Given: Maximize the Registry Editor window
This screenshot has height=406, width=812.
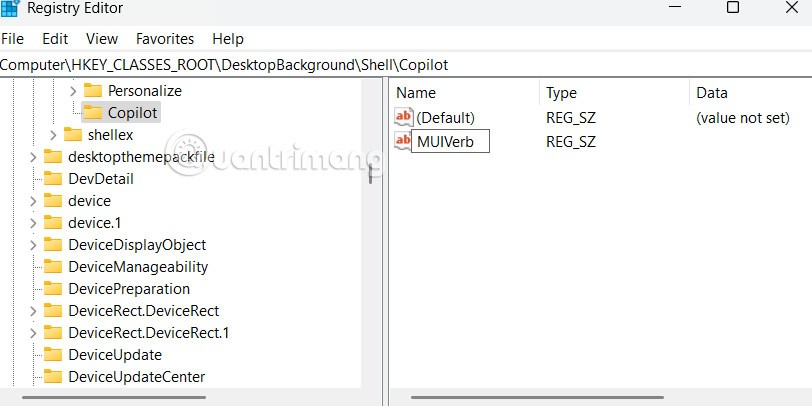Looking at the screenshot, I should click(x=733, y=7).
